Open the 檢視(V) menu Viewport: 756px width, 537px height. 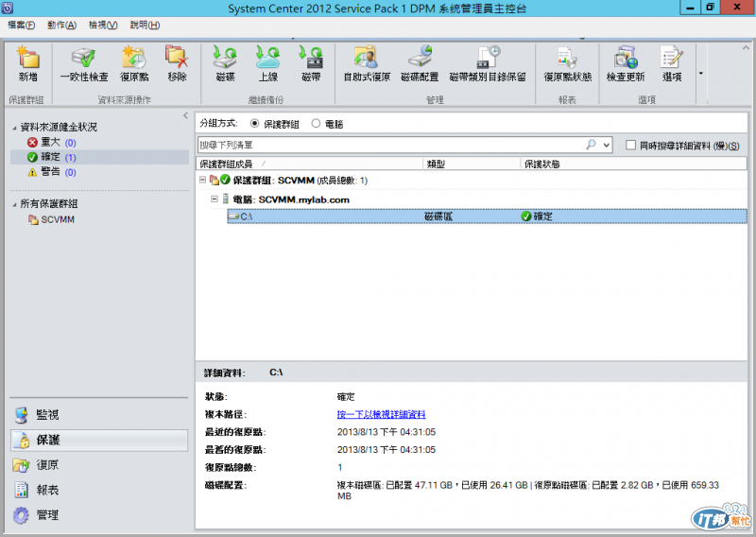tap(103, 26)
